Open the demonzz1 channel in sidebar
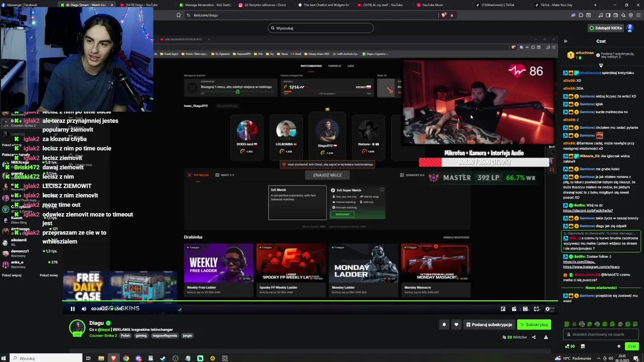The height and width of the screenshot is (362, 644). [30, 253]
